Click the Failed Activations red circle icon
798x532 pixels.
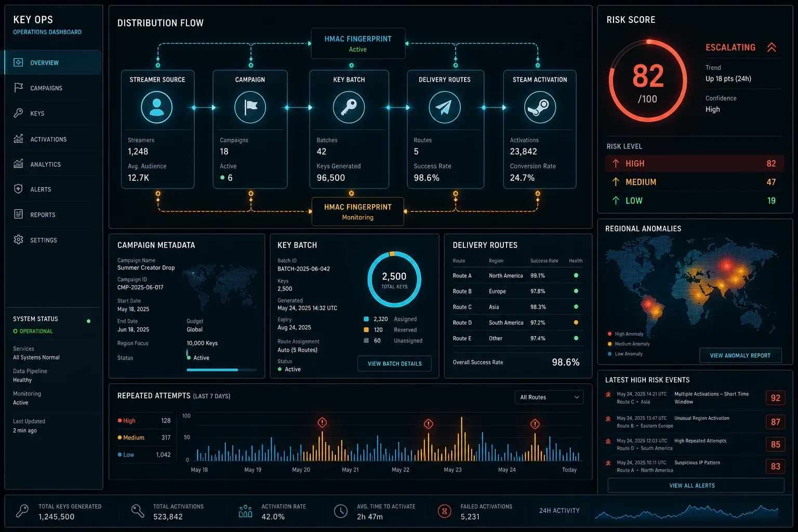coord(444,511)
